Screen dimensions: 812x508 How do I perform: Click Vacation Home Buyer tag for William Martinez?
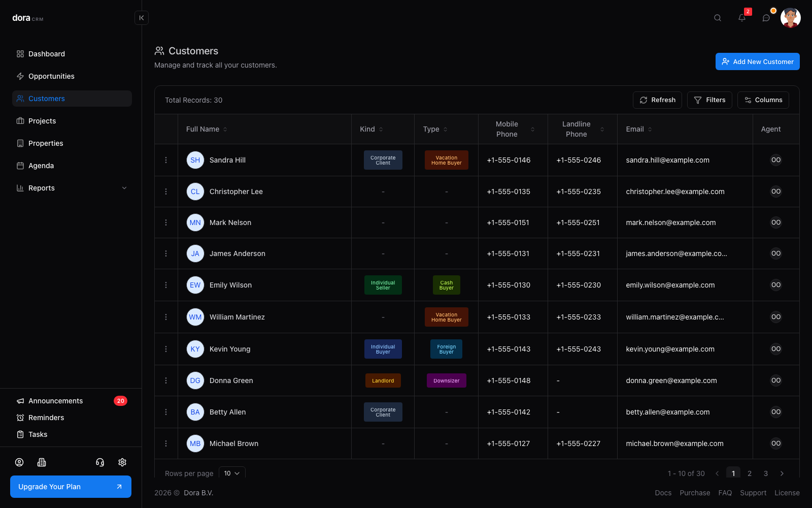(447, 317)
